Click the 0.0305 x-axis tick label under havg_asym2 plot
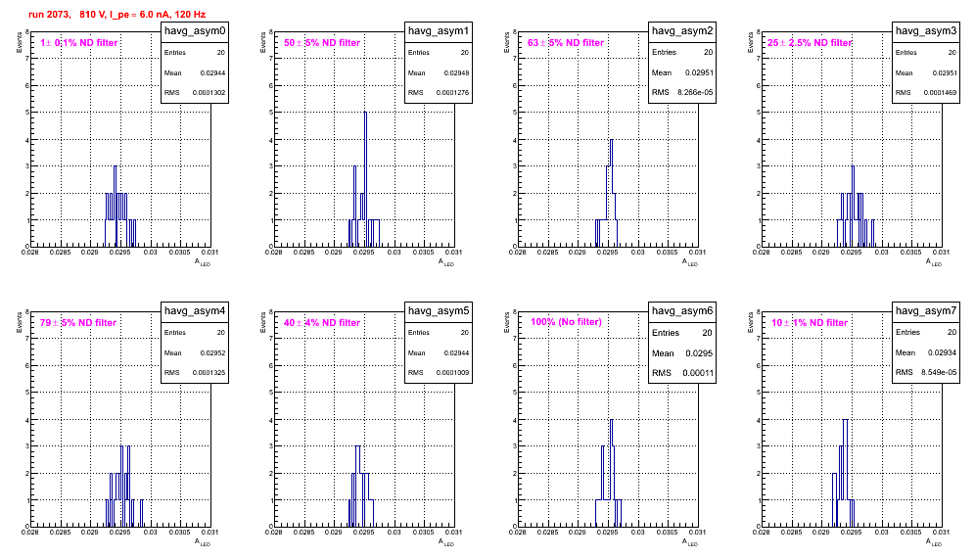Viewport: 975px width, 560px height. coord(668,253)
